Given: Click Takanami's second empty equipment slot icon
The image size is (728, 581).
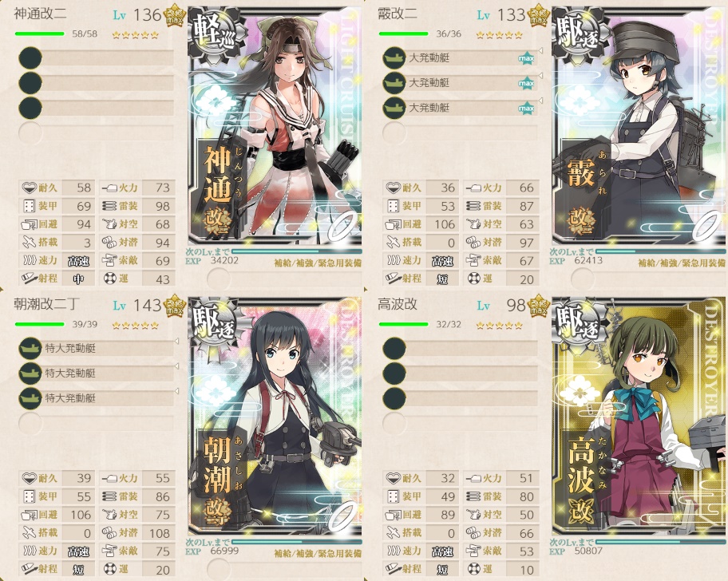Looking at the screenshot, I should tap(394, 373).
